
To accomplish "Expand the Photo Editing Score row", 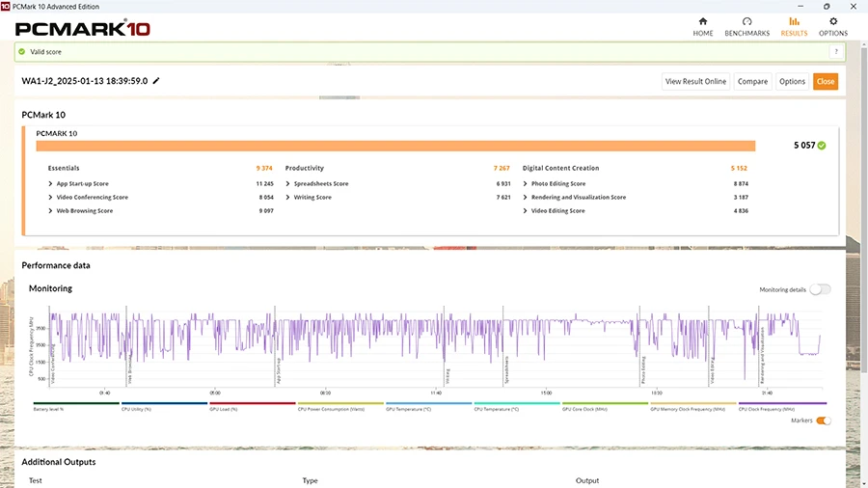I will (x=526, y=183).
